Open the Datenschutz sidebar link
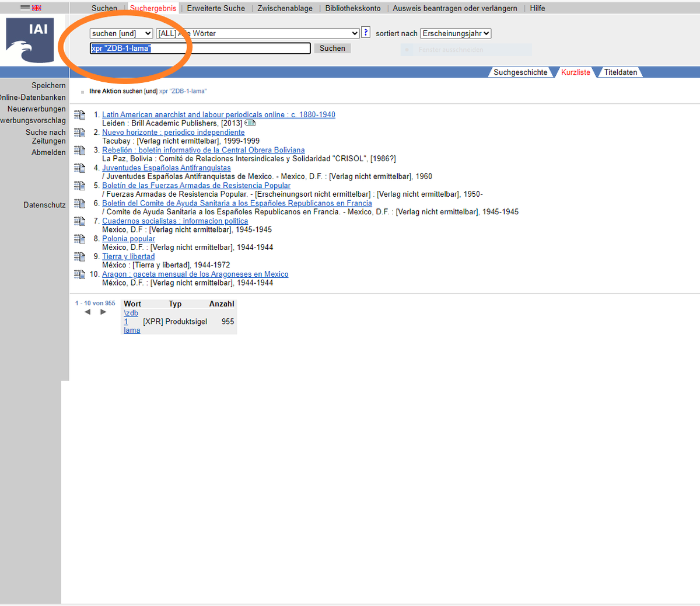Viewport: 700px width, 606px height. point(44,205)
